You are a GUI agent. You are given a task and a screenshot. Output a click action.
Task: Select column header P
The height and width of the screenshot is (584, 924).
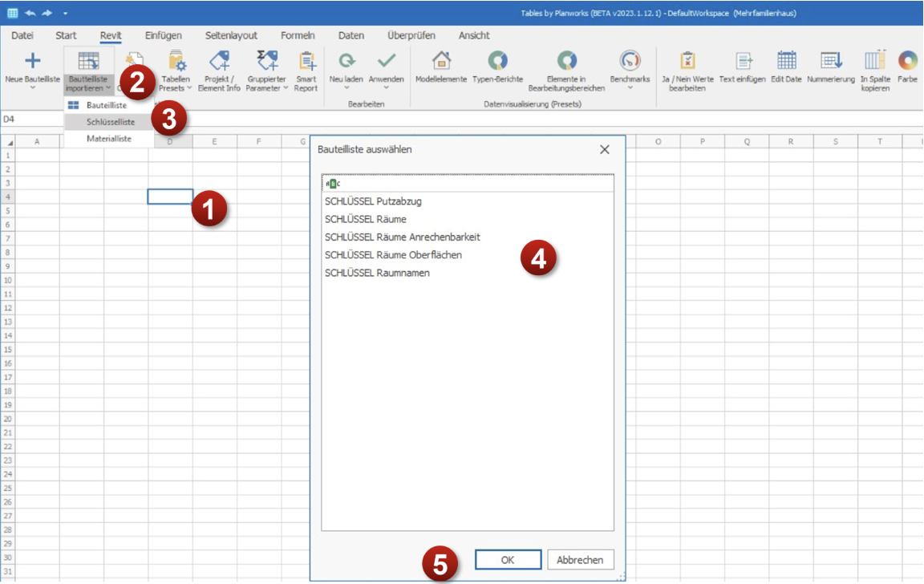click(x=703, y=141)
